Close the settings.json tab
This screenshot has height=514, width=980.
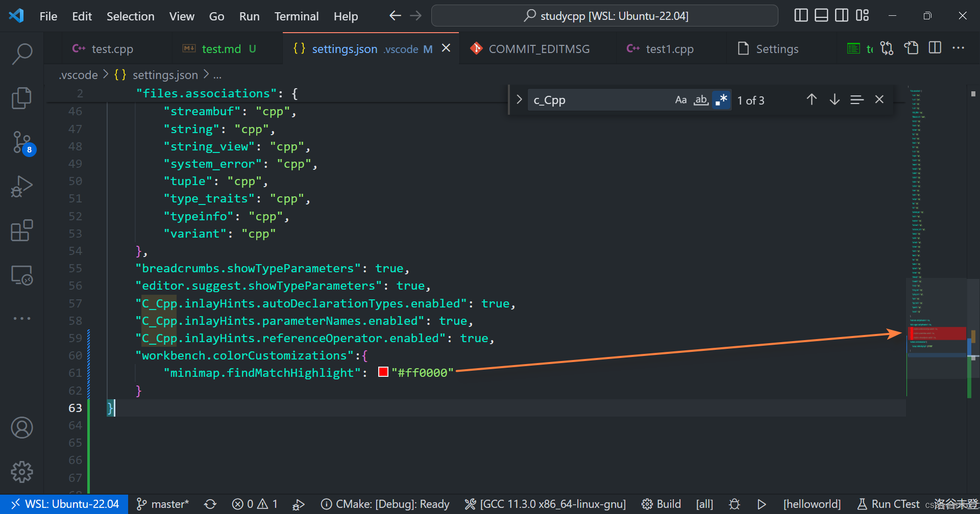click(x=446, y=48)
